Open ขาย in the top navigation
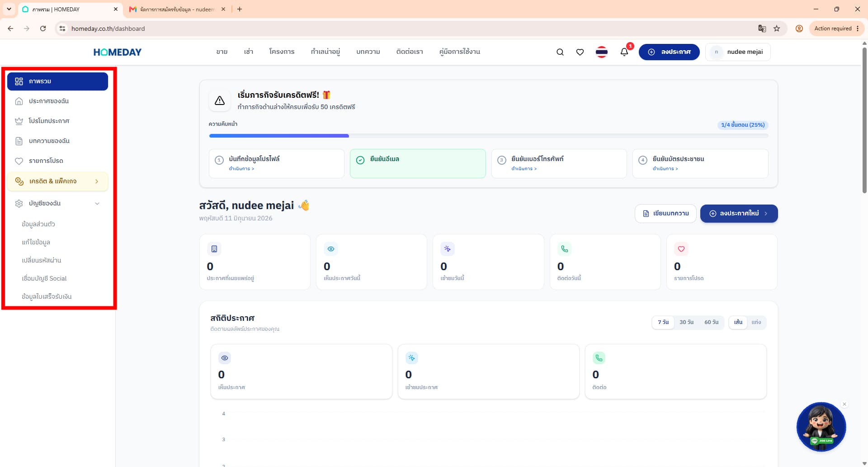Viewport: 868px width, 467px height. pos(222,52)
